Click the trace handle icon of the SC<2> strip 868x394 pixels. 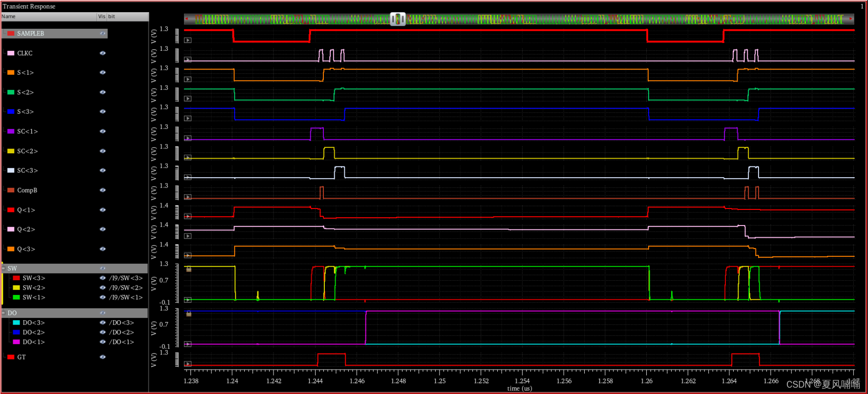[188, 158]
